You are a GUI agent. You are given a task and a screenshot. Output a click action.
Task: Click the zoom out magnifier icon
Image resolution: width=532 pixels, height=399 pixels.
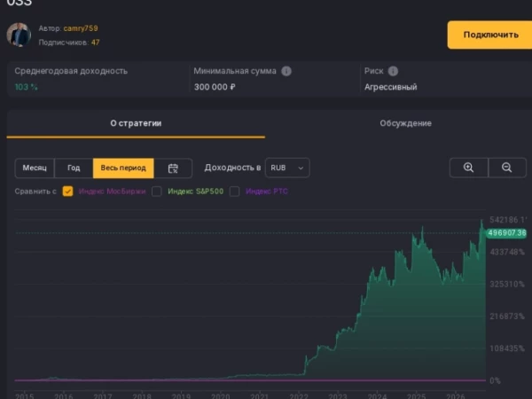pyautogui.click(x=507, y=168)
